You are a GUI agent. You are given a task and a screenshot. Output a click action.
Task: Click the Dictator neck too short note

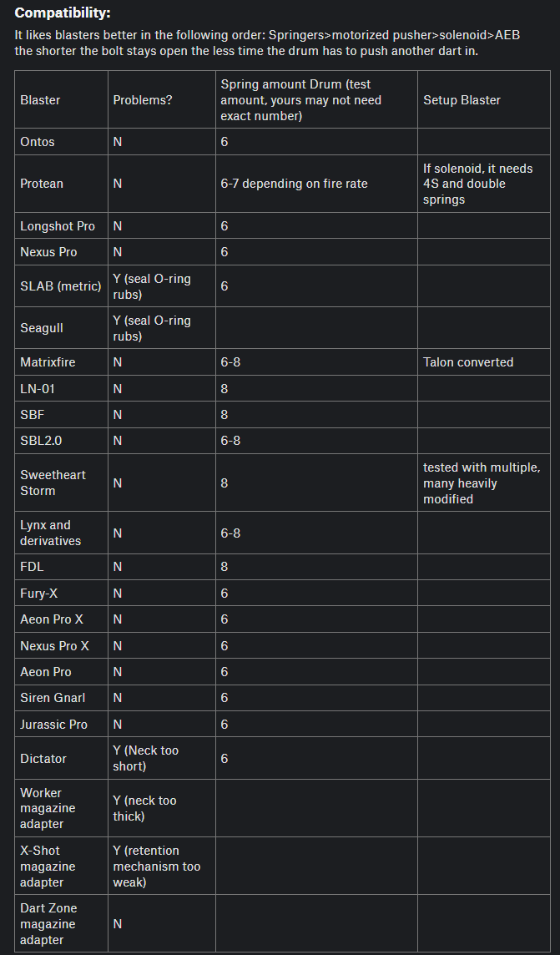click(x=145, y=758)
